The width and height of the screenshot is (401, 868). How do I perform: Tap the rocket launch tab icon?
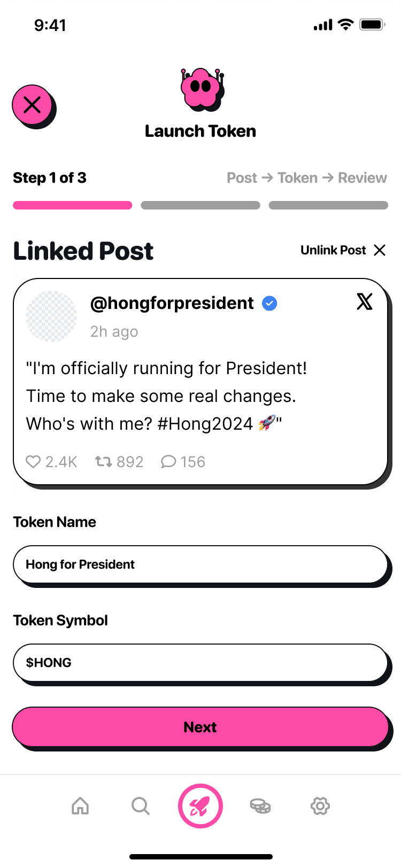coord(200,806)
